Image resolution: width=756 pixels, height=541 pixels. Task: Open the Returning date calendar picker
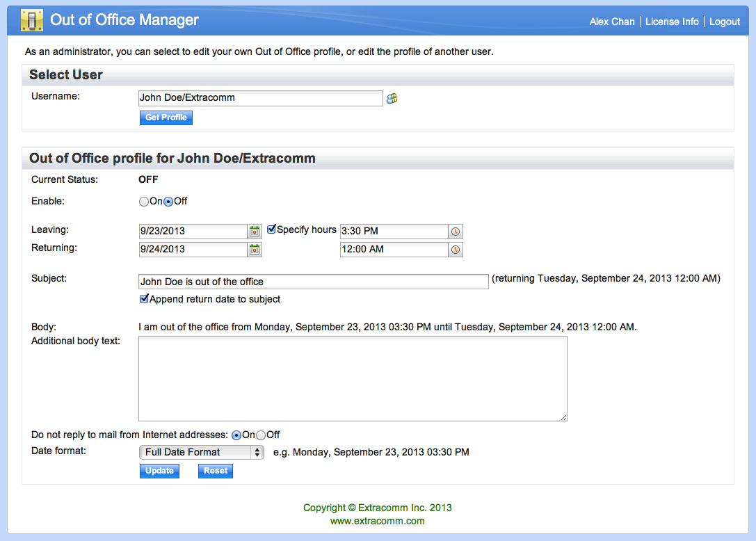click(255, 250)
